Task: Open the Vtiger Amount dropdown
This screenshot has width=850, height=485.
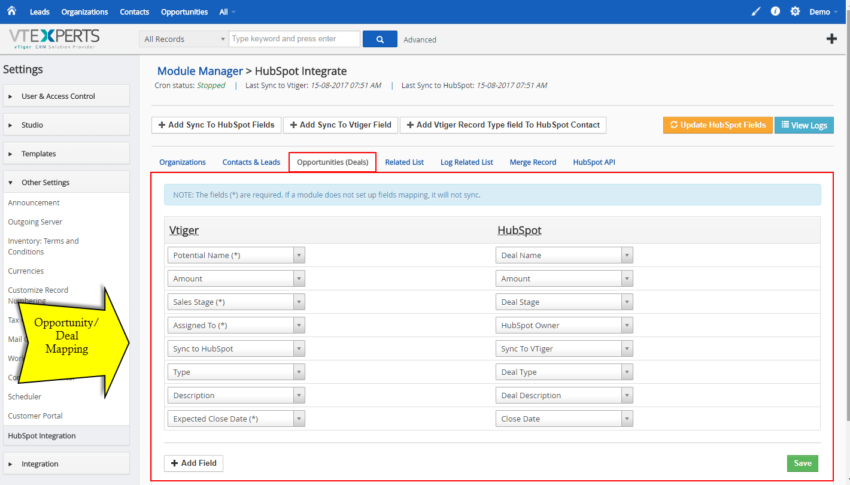Action: (x=236, y=279)
